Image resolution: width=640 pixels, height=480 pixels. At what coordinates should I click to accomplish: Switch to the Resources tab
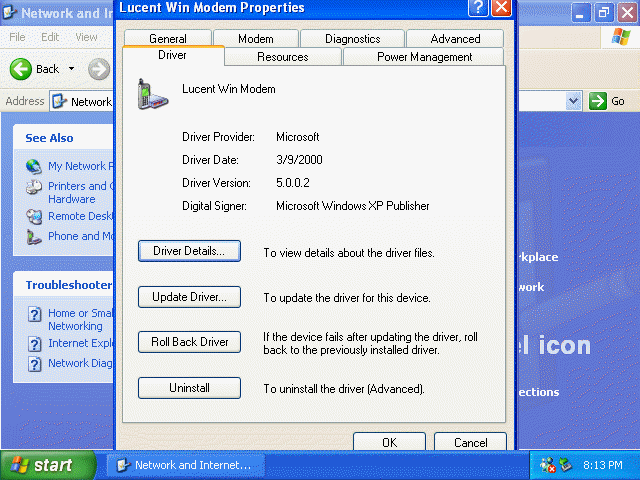click(x=282, y=57)
